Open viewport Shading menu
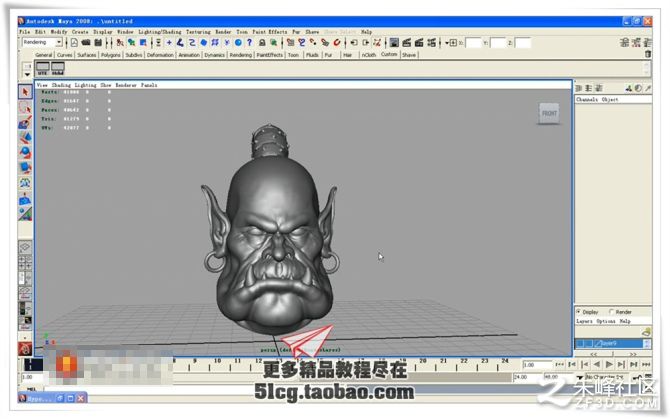 coord(62,85)
